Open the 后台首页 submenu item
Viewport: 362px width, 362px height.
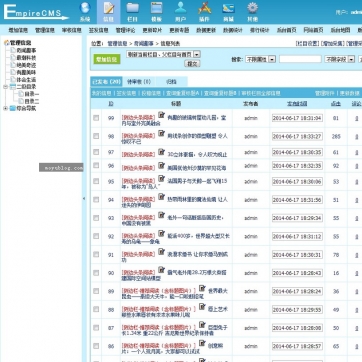click(x=286, y=30)
